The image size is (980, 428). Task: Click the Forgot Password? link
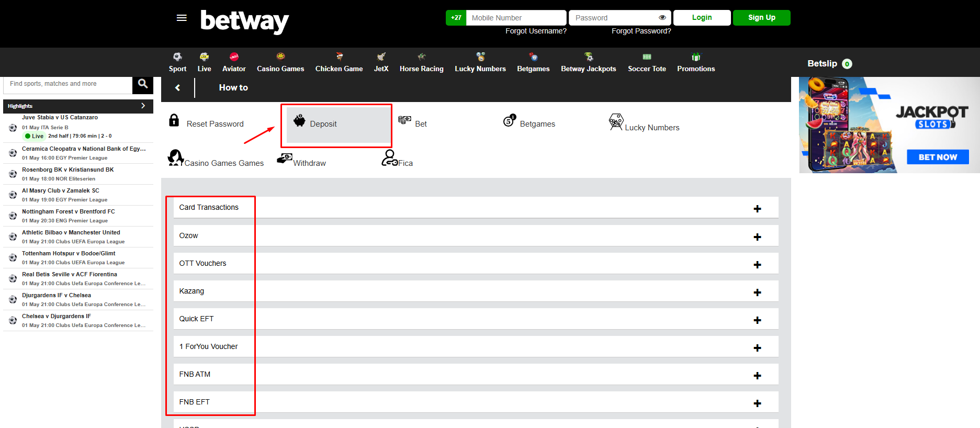[x=641, y=31]
